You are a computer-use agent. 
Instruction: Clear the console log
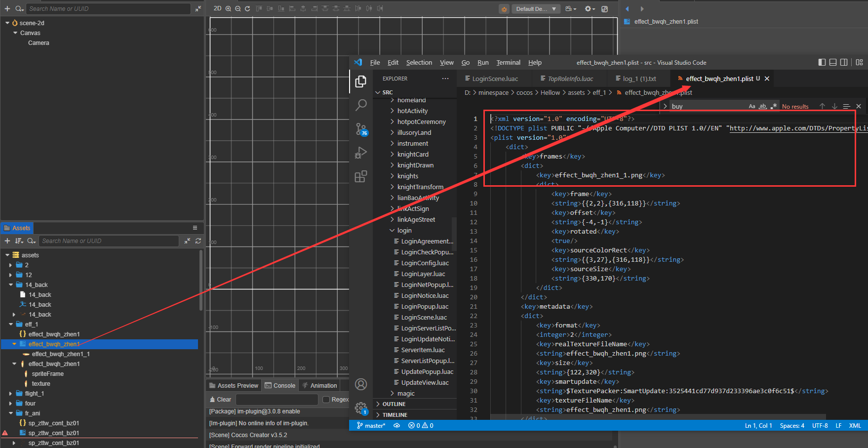click(x=220, y=400)
